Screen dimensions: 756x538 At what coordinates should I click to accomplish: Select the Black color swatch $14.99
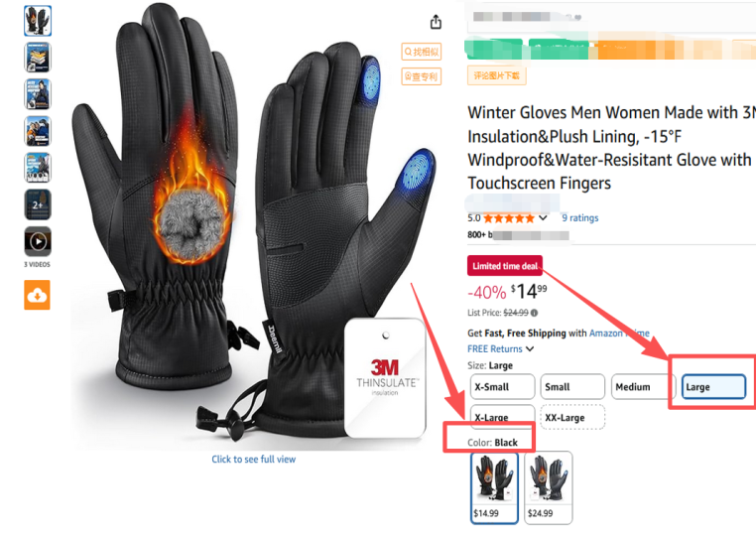pos(494,487)
